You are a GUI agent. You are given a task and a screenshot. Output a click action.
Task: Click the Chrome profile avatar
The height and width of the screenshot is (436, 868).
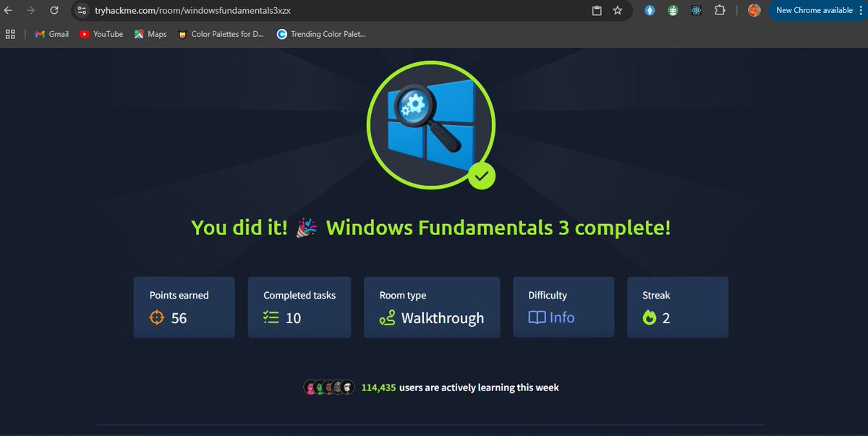[754, 11]
